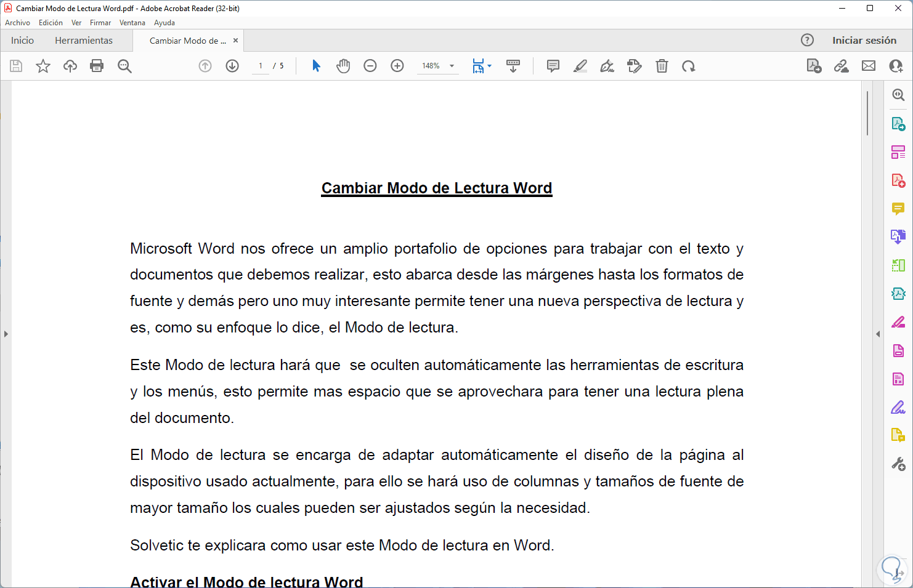Activate the hand pan tool

click(343, 66)
